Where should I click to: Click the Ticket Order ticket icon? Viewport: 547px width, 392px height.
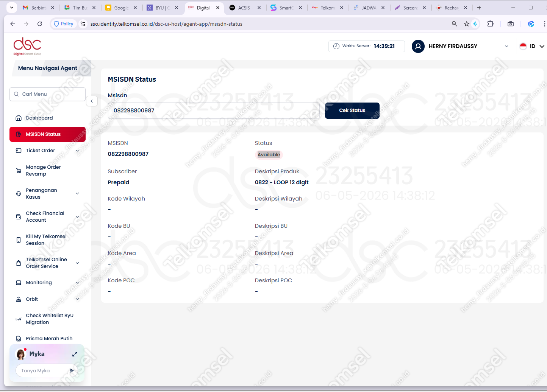(x=18, y=151)
